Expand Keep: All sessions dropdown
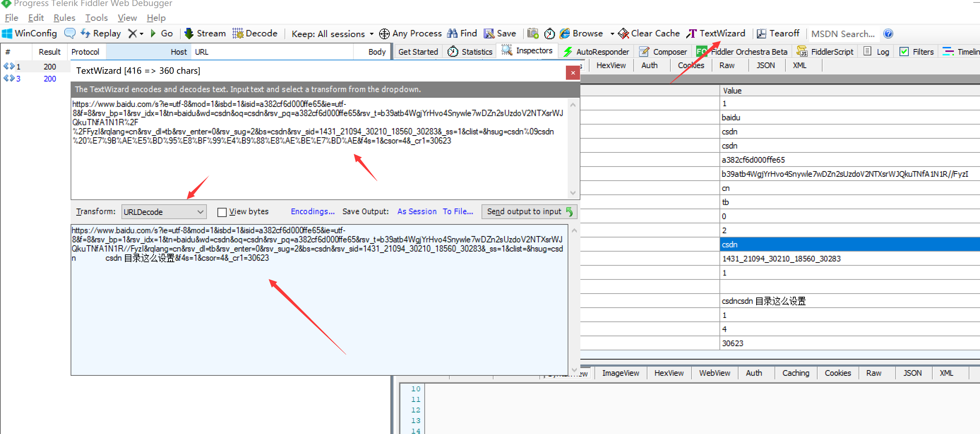Image resolution: width=980 pixels, height=434 pixels. tap(371, 34)
